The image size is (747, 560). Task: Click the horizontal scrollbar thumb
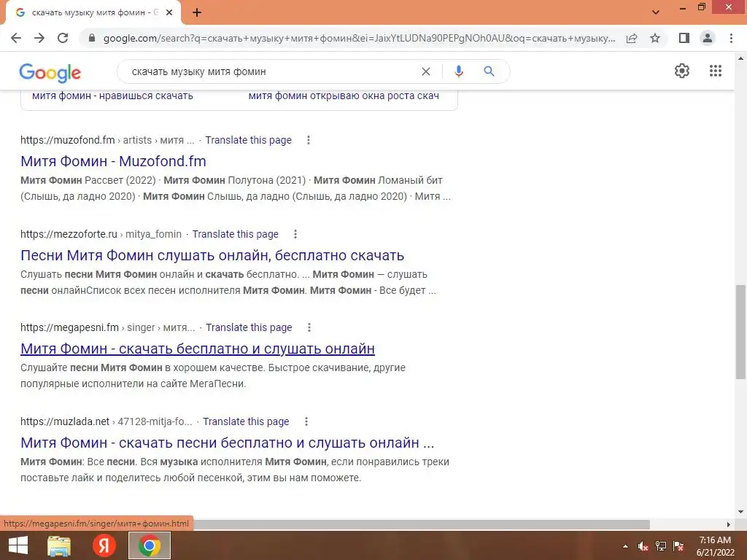click(422, 524)
